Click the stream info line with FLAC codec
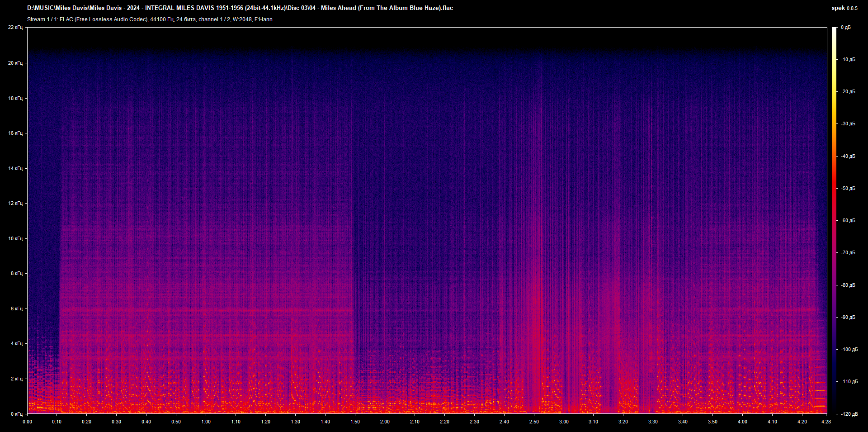 150,19
